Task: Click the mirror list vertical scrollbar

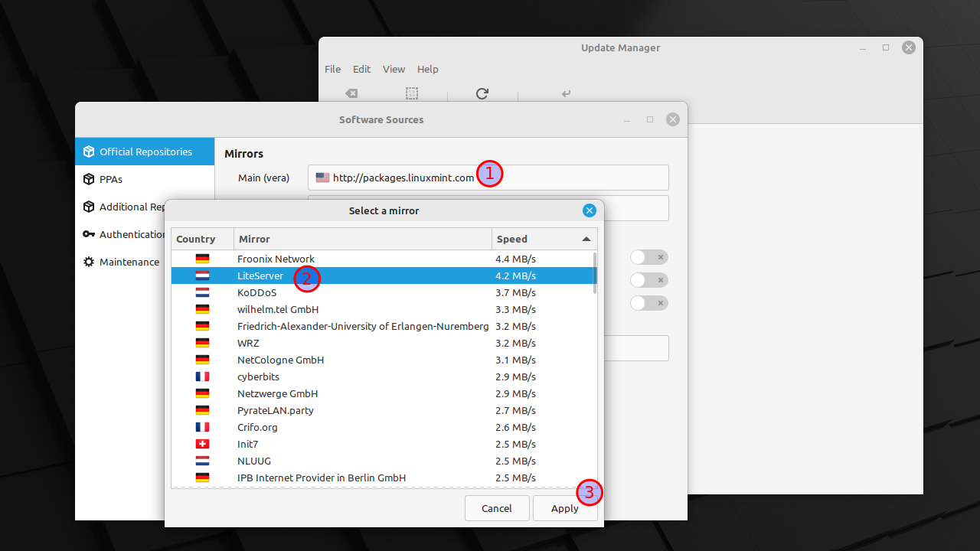Action: (x=595, y=273)
